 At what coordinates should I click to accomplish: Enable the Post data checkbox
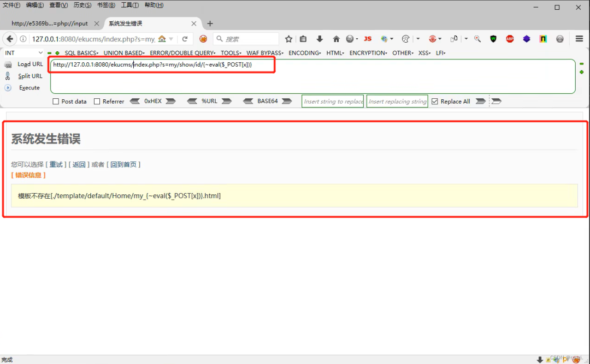(56, 102)
